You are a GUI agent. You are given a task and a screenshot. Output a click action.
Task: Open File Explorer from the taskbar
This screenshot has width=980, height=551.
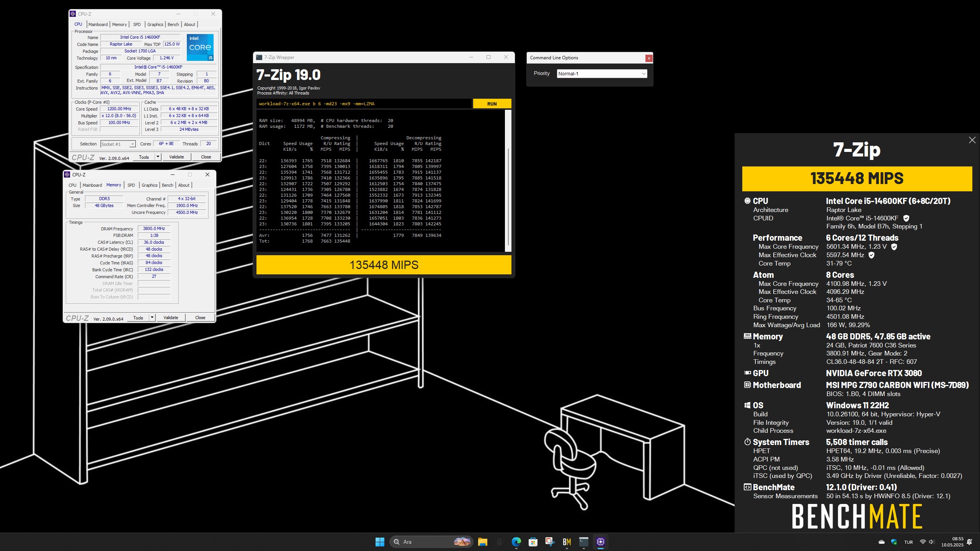click(482, 542)
